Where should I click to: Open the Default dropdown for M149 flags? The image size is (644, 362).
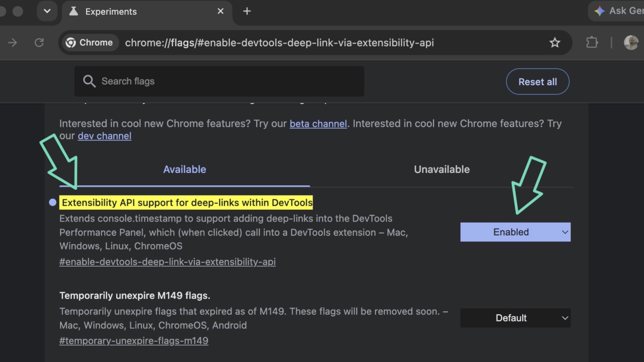point(515,318)
